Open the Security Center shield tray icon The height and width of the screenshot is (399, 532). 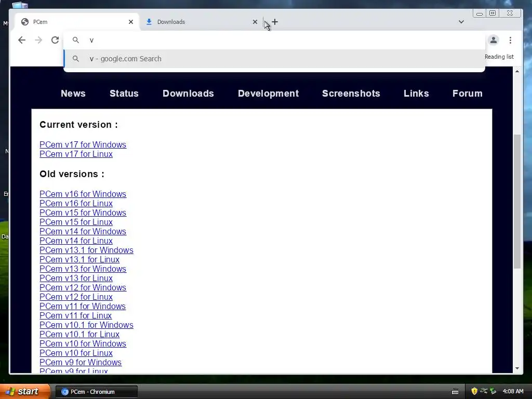[474, 391]
